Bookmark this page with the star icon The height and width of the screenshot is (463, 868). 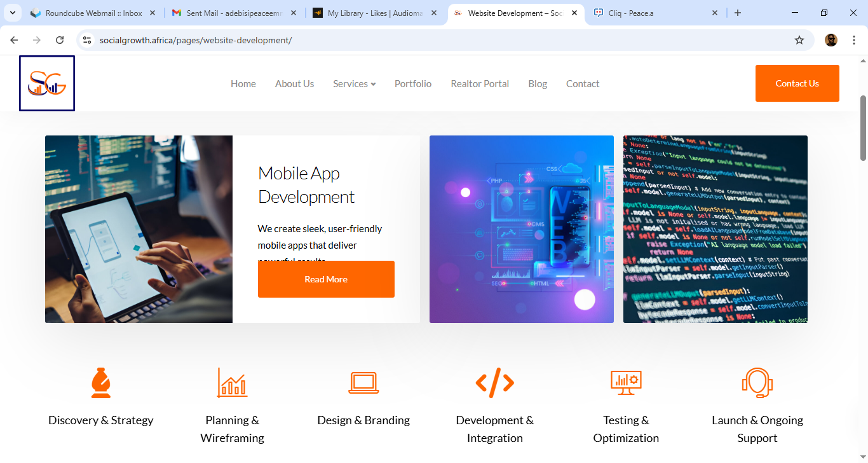[799, 40]
